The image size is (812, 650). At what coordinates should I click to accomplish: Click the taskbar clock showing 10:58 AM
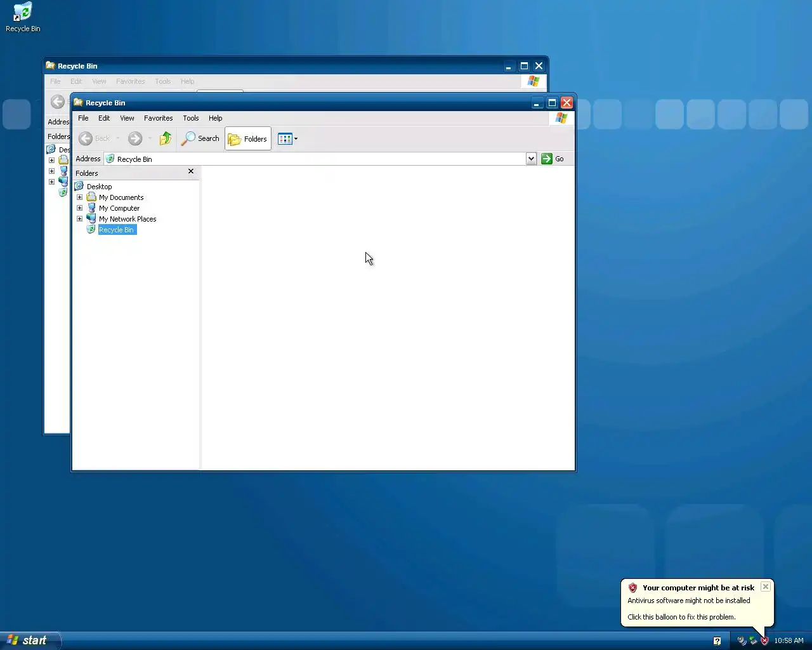coord(789,640)
